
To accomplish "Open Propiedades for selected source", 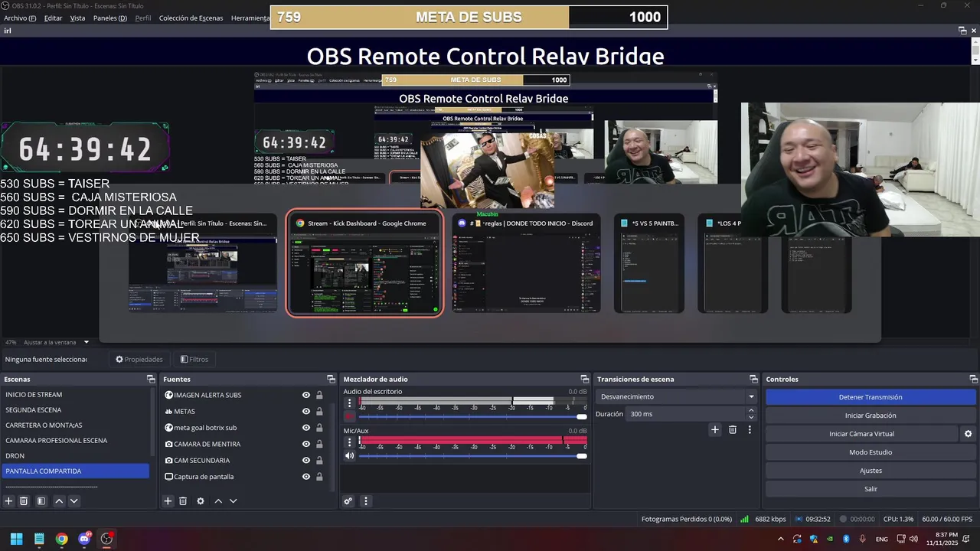I will (x=139, y=359).
